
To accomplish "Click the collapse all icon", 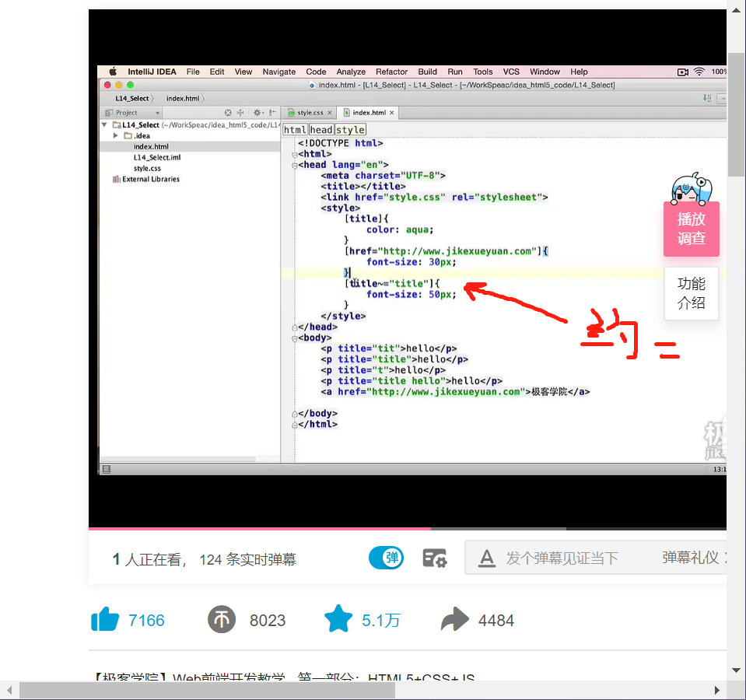I will click(240, 113).
